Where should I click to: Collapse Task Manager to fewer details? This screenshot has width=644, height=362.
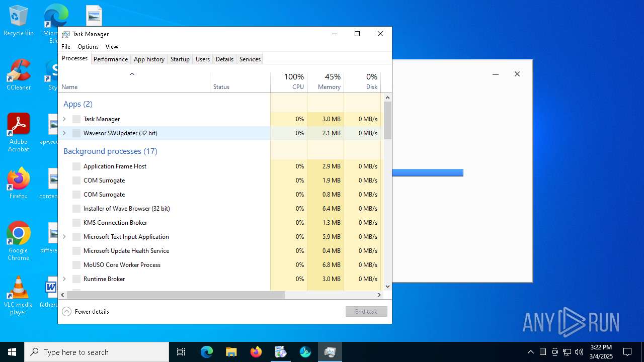pyautogui.click(x=86, y=312)
